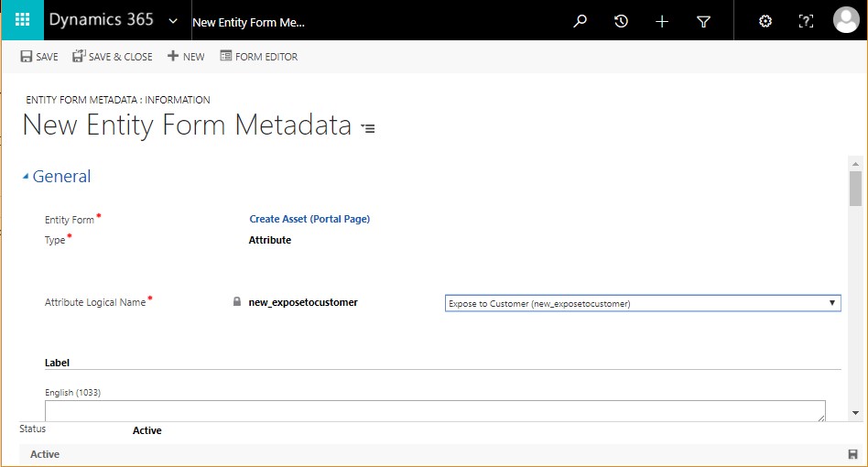Click the Entity Form field label
This screenshot has height=467, width=868.
70,220
